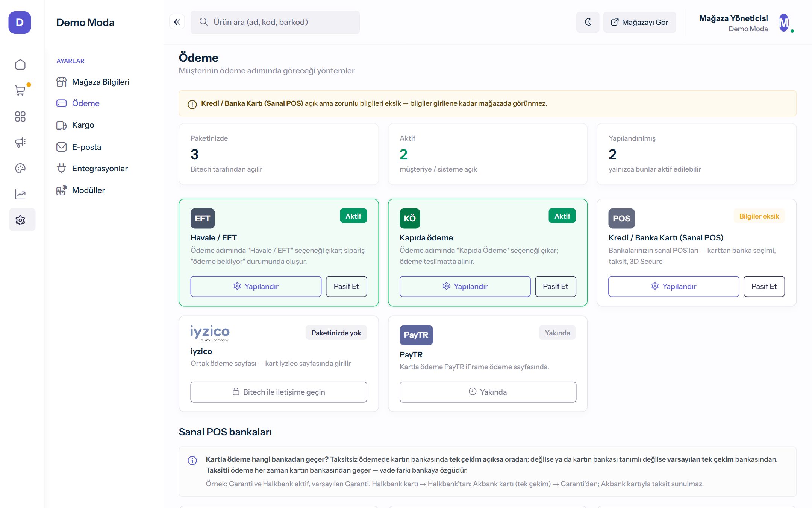812x508 pixels.
Task: Click the iyzico logo
Action: (210, 333)
